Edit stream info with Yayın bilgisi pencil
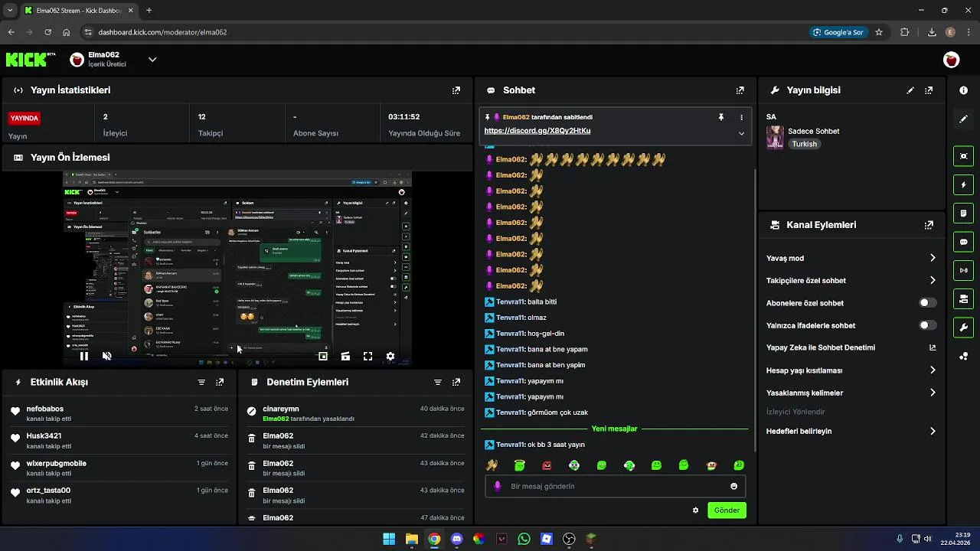The image size is (980, 551). click(910, 90)
